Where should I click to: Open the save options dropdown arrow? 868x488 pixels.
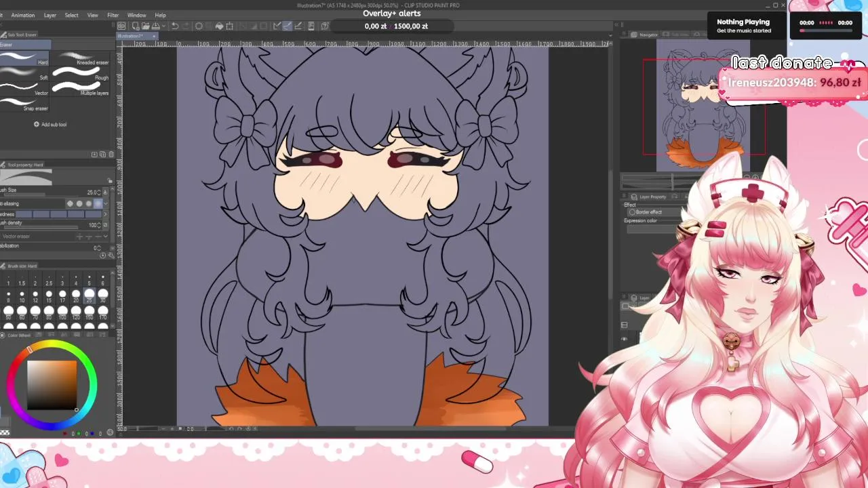[163, 26]
